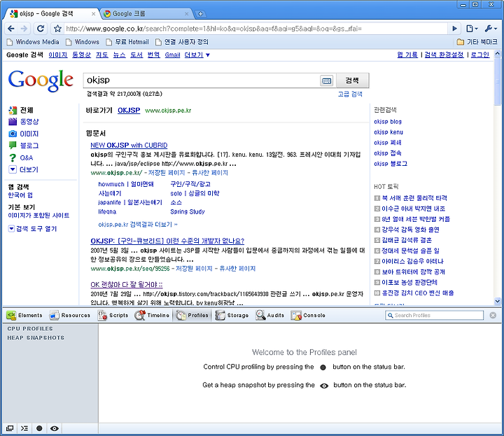The width and height of the screenshot is (504, 436).
Task: Open 로그인 link at top right
Action: click(x=480, y=55)
